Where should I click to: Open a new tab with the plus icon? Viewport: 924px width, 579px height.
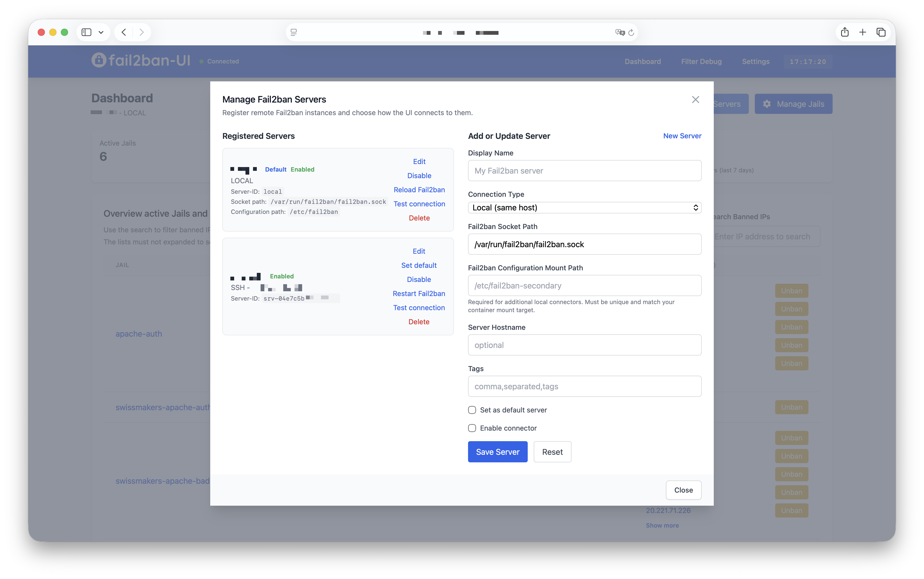pos(862,32)
